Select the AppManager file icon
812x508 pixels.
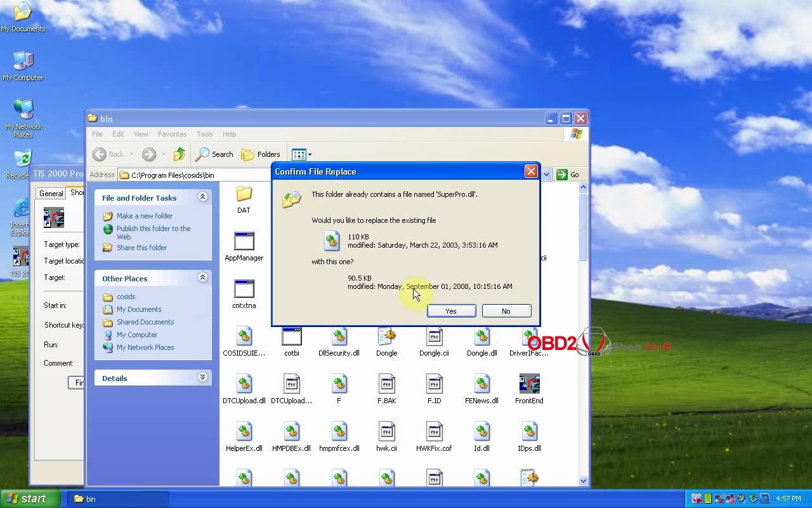[x=244, y=242]
